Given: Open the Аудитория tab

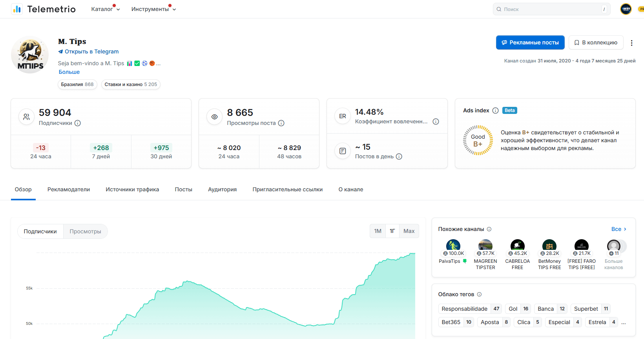Looking at the screenshot, I should point(222,190).
